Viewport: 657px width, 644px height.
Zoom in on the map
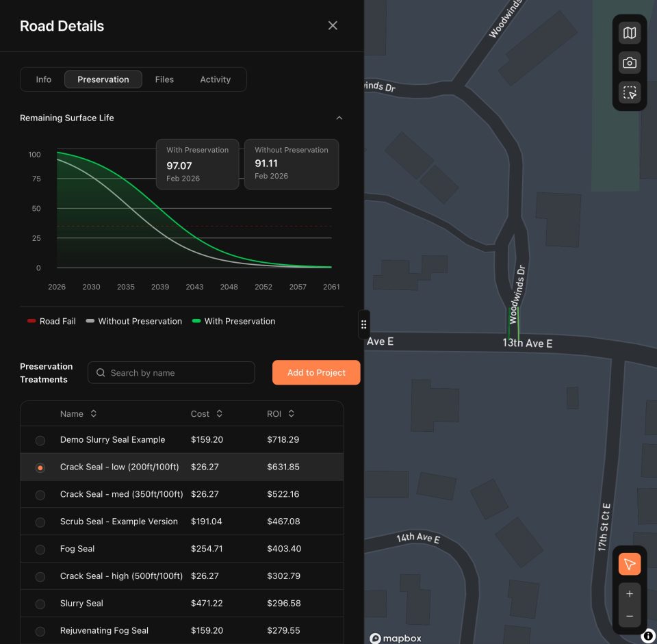click(629, 593)
